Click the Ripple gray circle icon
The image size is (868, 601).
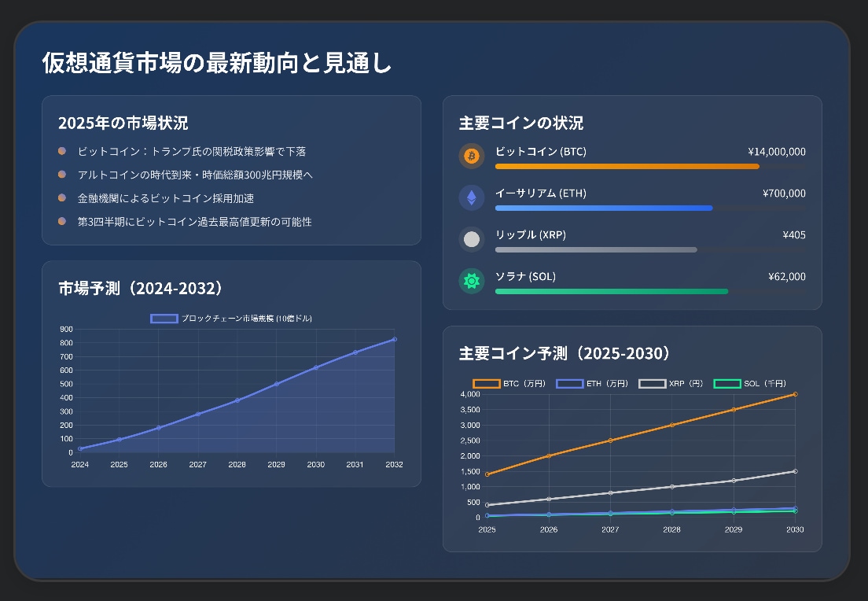pyautogui.click(x=472, y=239)
